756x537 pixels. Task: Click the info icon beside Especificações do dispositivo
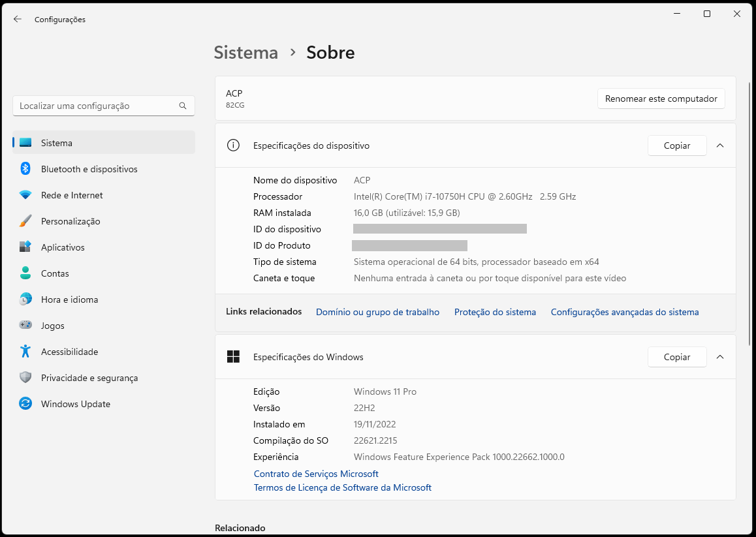coord(233,145)
